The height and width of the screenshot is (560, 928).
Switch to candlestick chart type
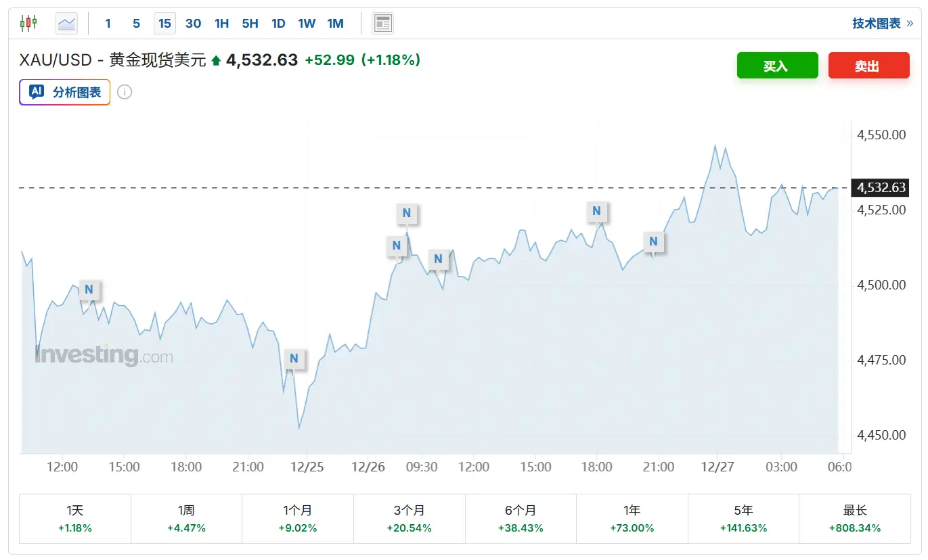click(x=28, y=24)
